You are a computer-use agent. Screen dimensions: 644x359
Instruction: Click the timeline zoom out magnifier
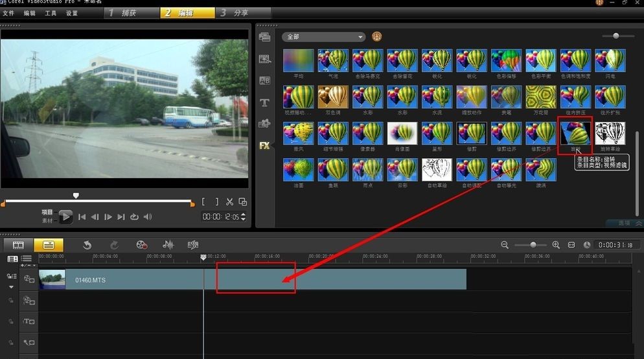click(x=505, y=245)
